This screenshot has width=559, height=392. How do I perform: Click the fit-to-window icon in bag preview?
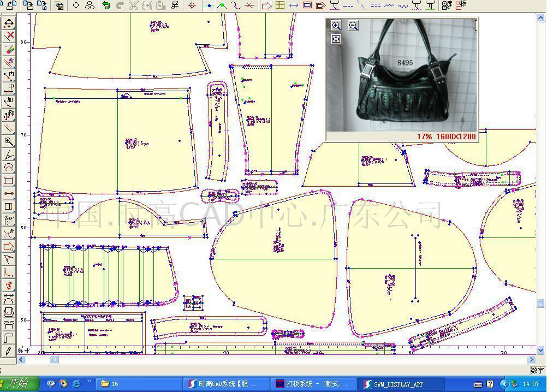[x=336, y=39]
